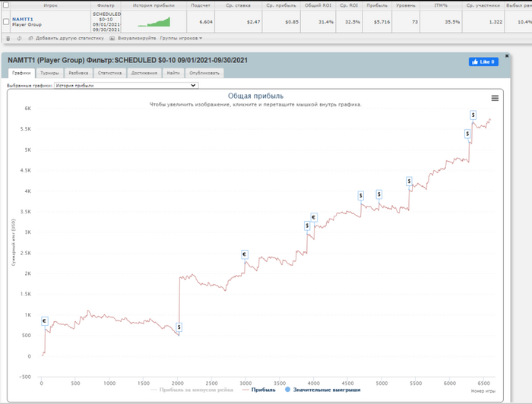The image size is (532, 404).
Task: Click first € marker near chart start
Action: coord(44,321)
